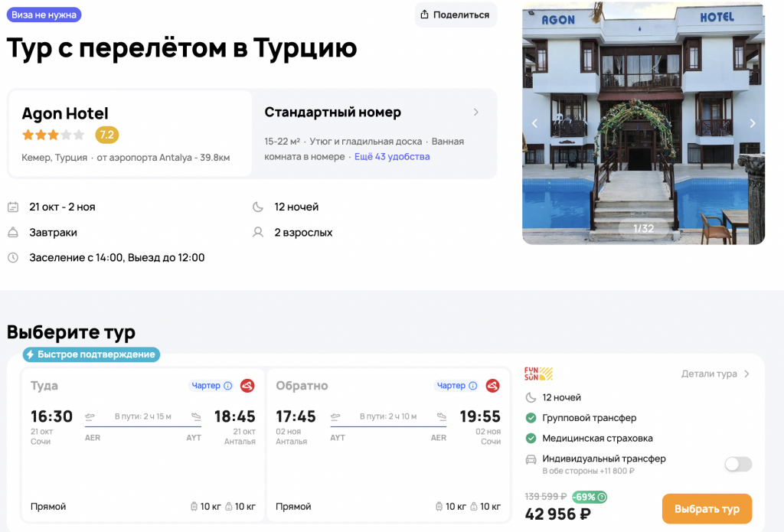Click the 7.2 hotel rating badge
The height and width of the screenshot is (532, 784).
coord(106,135)
